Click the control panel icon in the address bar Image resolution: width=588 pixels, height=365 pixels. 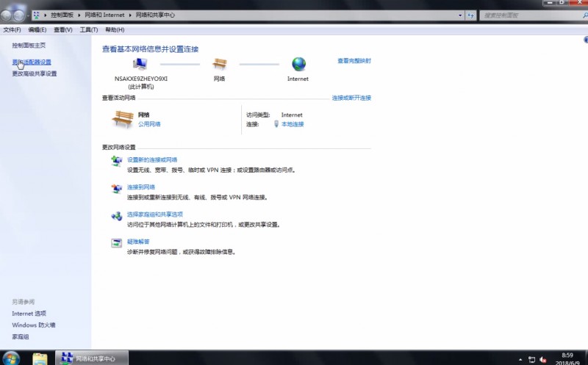click(36, 15)
